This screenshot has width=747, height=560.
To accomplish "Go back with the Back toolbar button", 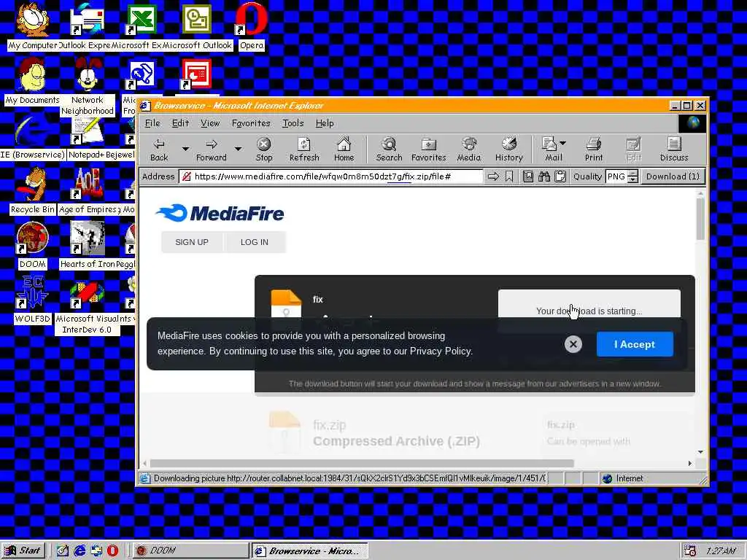I will click(x=159, y=149).
